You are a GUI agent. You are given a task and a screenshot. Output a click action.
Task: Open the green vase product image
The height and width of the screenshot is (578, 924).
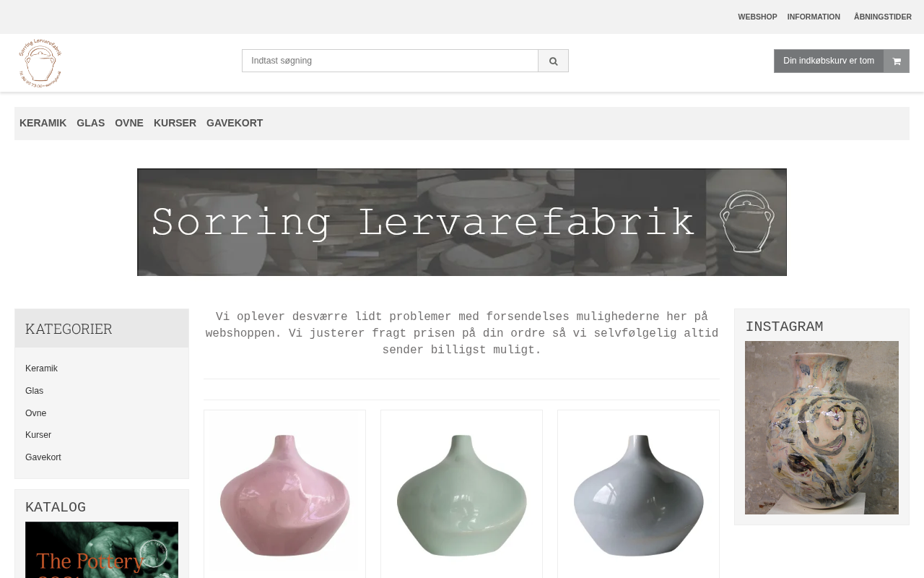tap(461, 495)
